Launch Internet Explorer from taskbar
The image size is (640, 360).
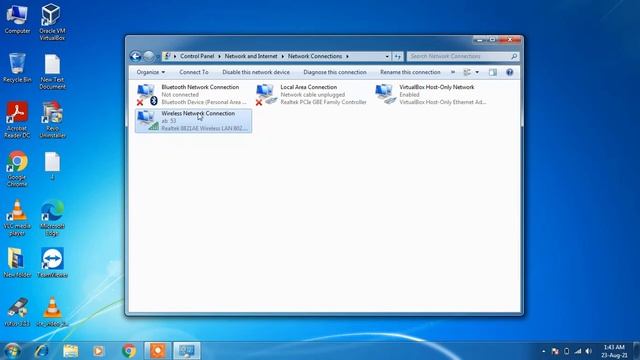pyautogui.click(x=42, y=351)
